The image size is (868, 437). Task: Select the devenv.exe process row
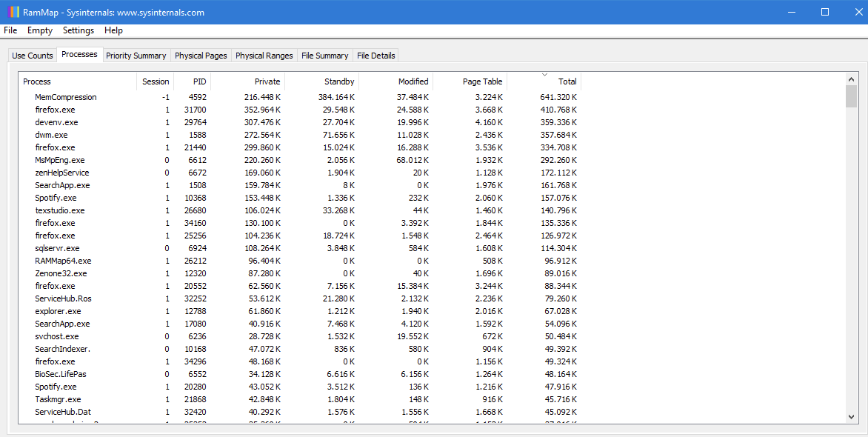point(299,122)
